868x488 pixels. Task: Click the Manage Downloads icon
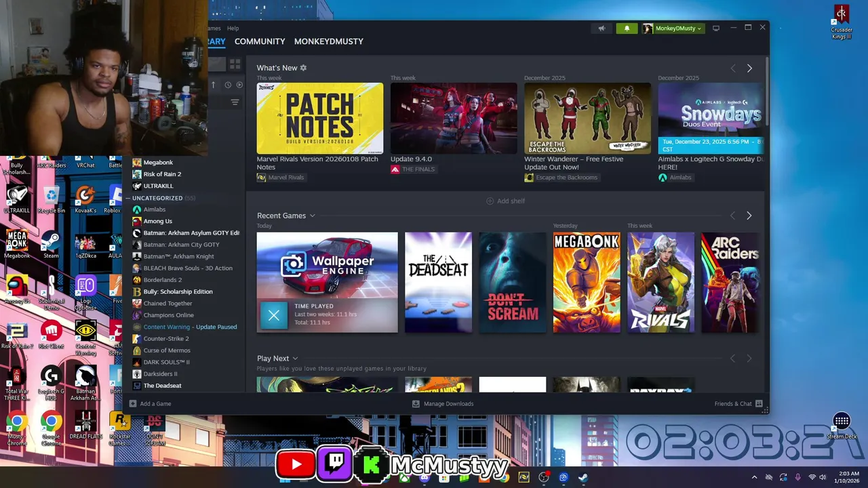point(416,404)
